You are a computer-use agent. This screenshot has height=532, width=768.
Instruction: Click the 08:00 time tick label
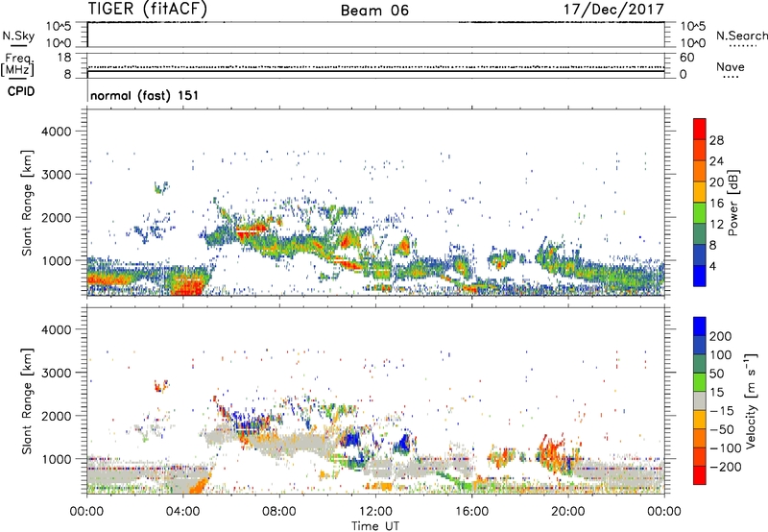coord(279,512)
